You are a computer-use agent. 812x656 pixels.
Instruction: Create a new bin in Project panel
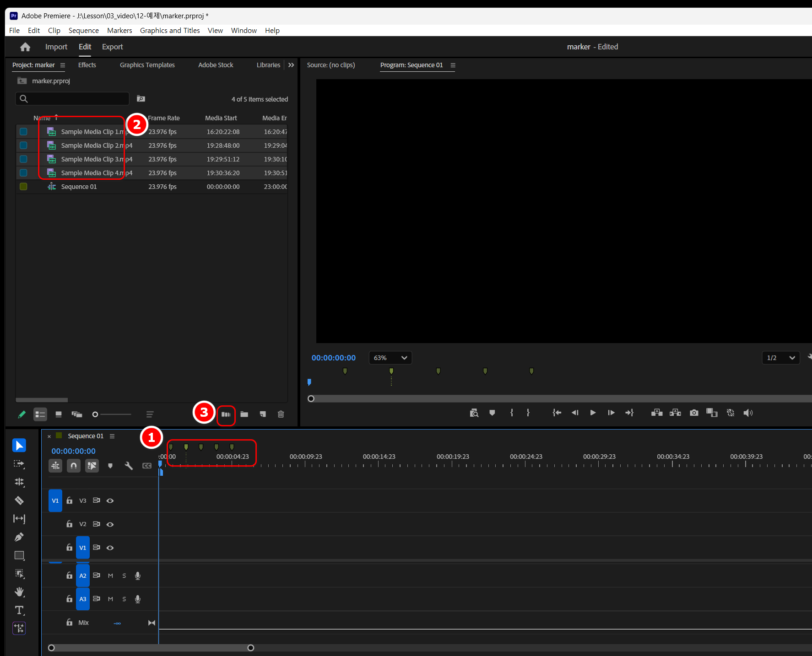(x=244, y=414)
